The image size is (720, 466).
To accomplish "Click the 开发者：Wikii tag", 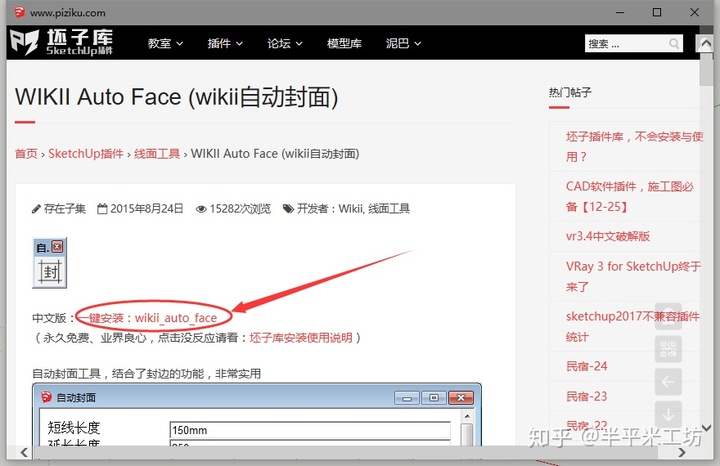I will (x=330, y=209).
